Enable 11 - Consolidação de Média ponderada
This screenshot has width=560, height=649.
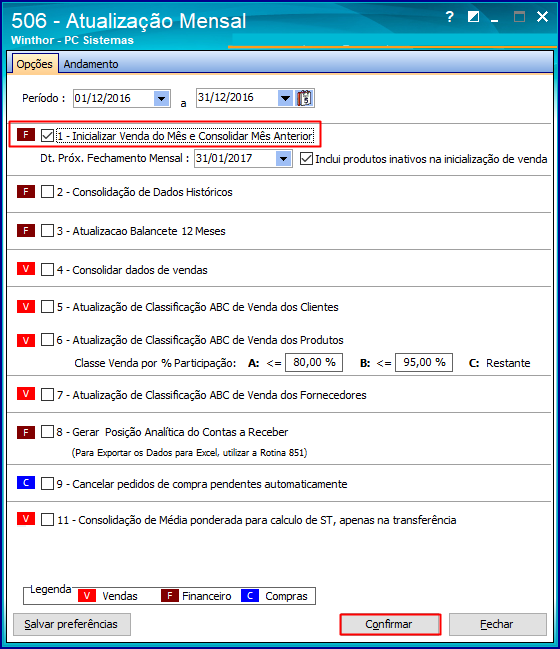click(47, 519)
